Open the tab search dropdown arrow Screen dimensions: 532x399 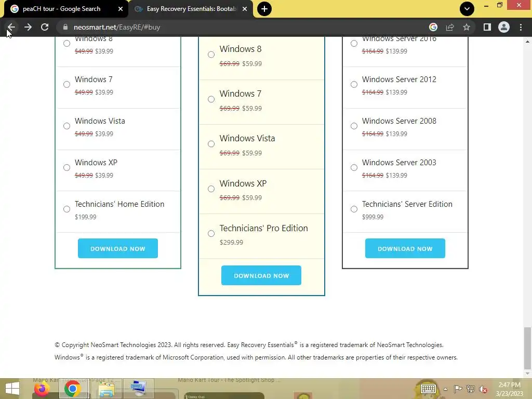pyautogui.click(x=467, y=9)
